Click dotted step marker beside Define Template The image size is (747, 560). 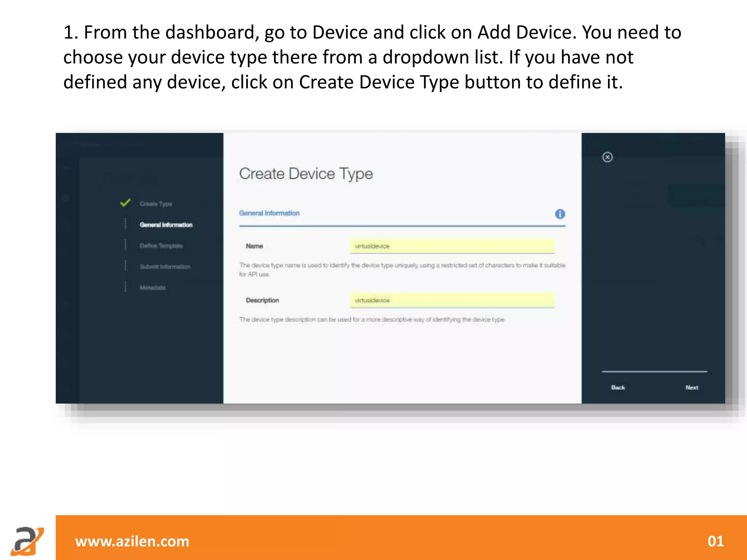coord(125,245)
